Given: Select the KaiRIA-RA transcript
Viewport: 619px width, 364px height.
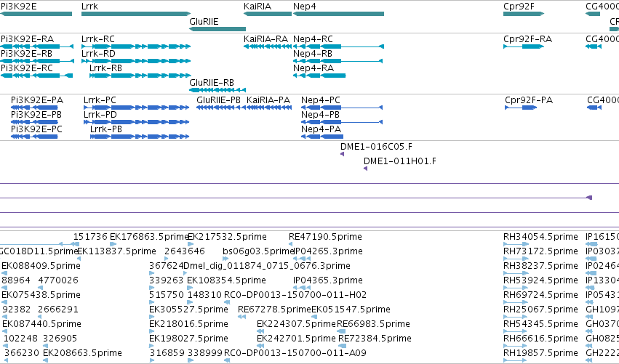Looking at the screenshot, I should coord(267,46).
